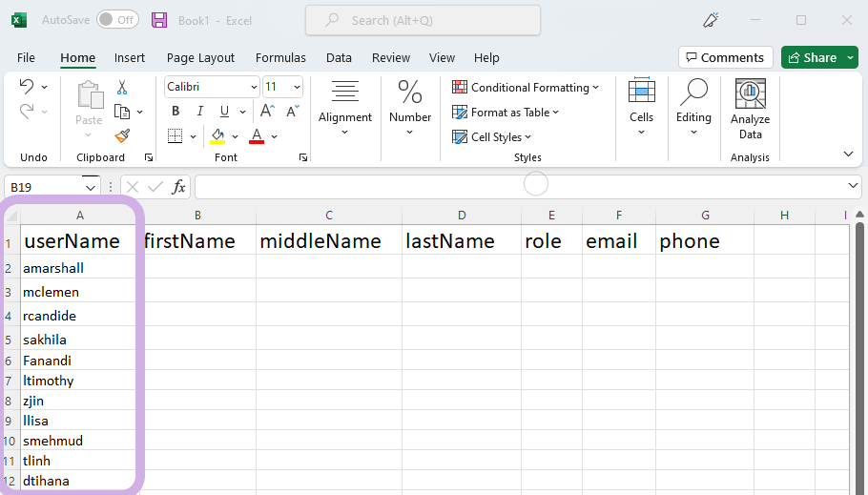Expand the Calibri font name dropdown

point(254,87)
